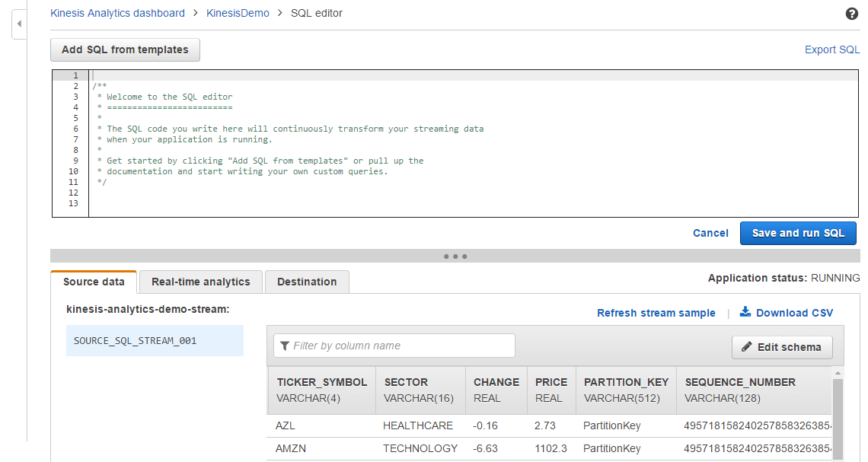The image size is (868, 462).
Task: Open Kinesis Analytics dashboard breadcrumb
Action: pos(117,13)
